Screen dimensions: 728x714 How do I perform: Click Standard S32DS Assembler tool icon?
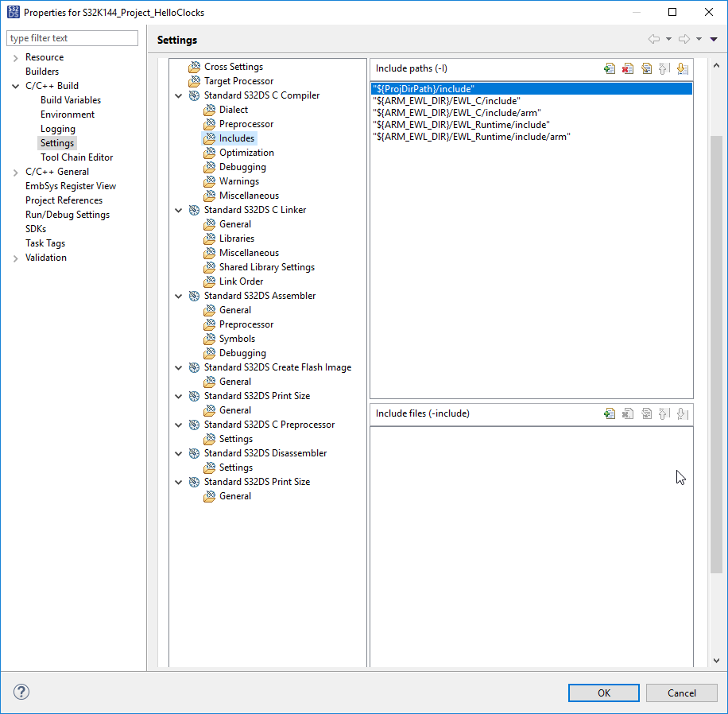[194, 296]
